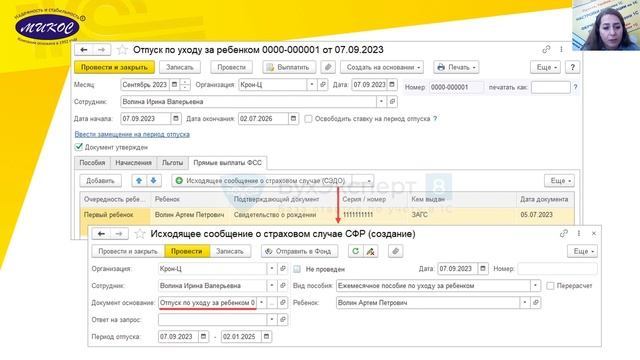Open the paperclip attachments in the lower toolbar
This screenshot has height=360, width=640.
(x=395, y=251)
